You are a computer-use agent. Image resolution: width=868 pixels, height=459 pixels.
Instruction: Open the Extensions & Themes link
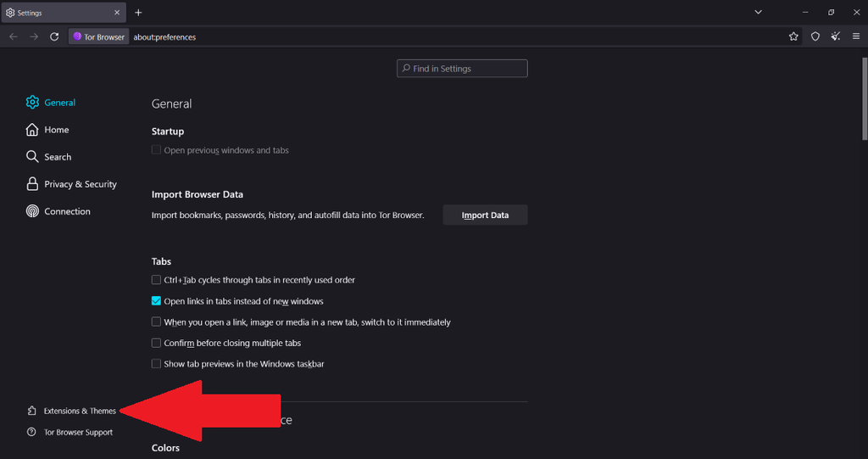pyautogui.click(x=79, y=411)
